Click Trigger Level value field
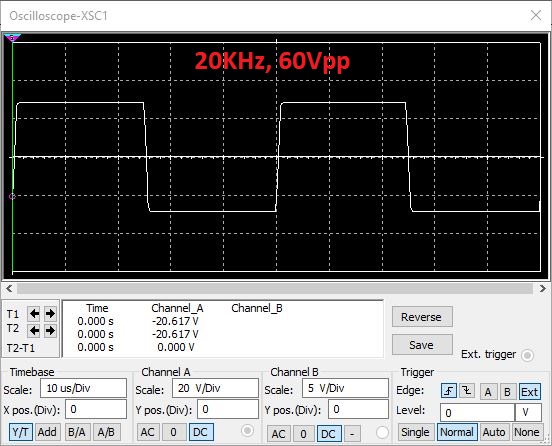This screenshot has width=552, height=446. 477,413
